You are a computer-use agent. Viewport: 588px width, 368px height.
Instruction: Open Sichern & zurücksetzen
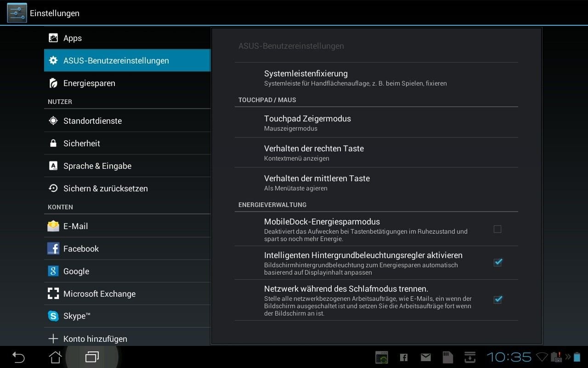coord(127,188)
